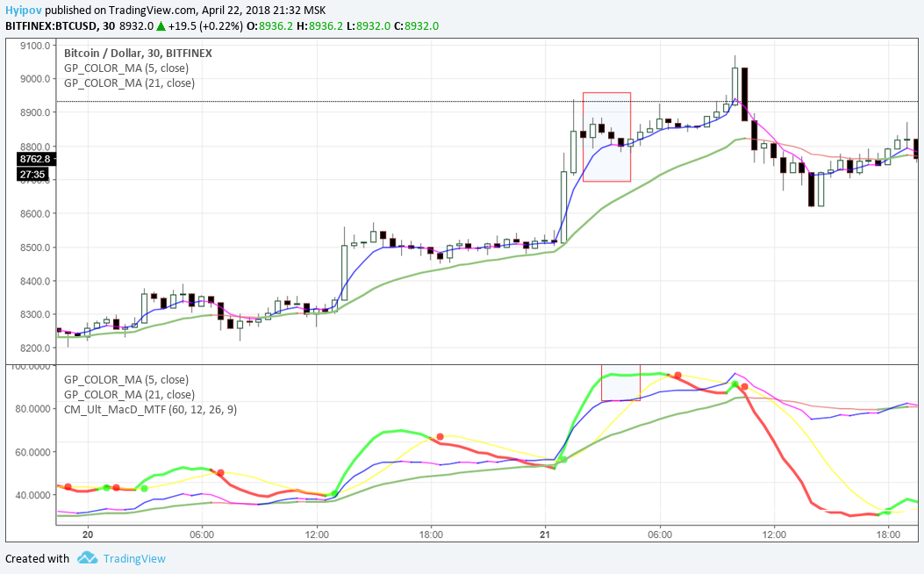This screenshot has width=924, height=574.
Task: Click the 8600.0 price axis label
Action: click(34, 214)
